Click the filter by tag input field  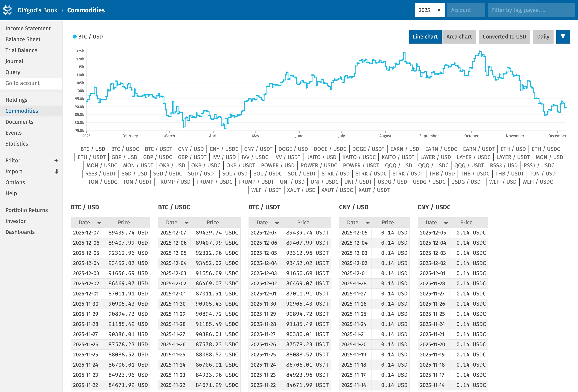(x=531, y=10)
